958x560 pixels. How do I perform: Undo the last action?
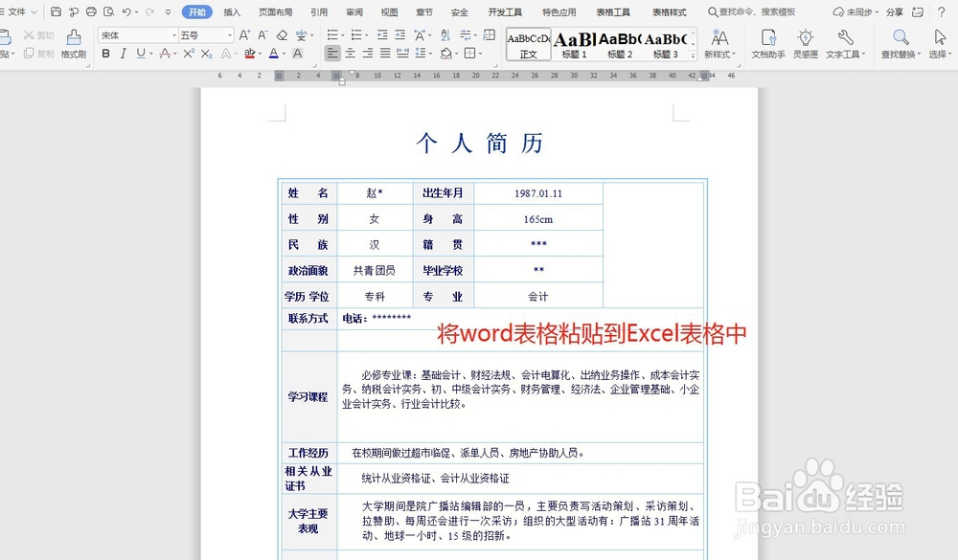(126, 11)
